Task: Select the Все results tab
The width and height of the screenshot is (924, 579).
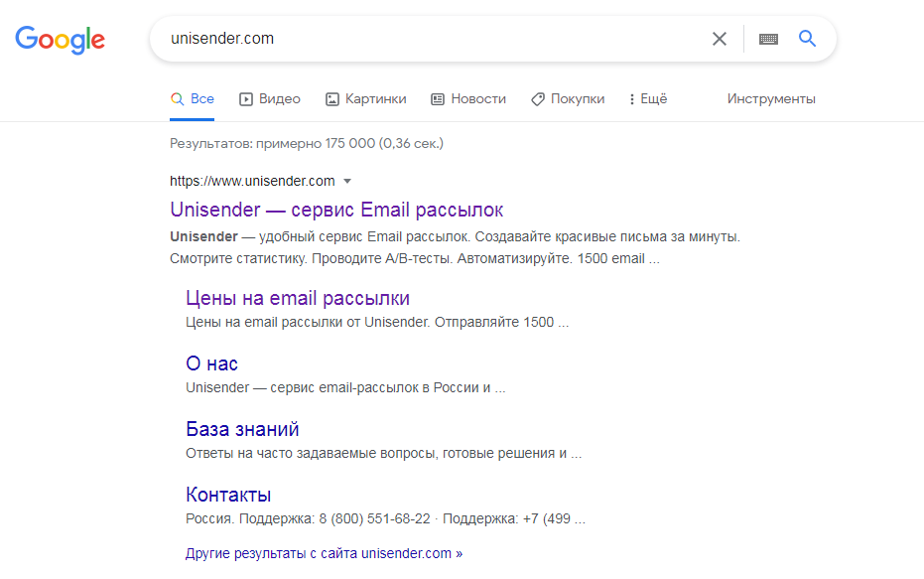Action: pyautogui.click(x=193, y=99)
